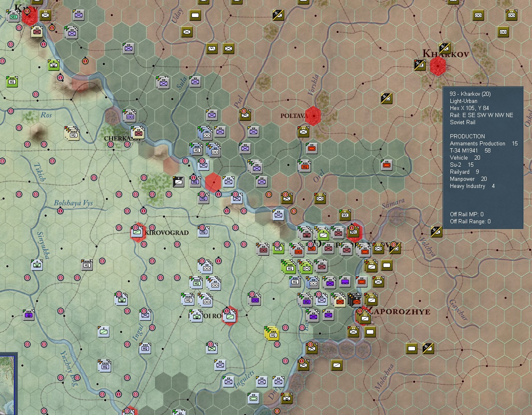Select the Kiev red city hex
This screenshot has width=532, height=415.
(x=30, y=16)
